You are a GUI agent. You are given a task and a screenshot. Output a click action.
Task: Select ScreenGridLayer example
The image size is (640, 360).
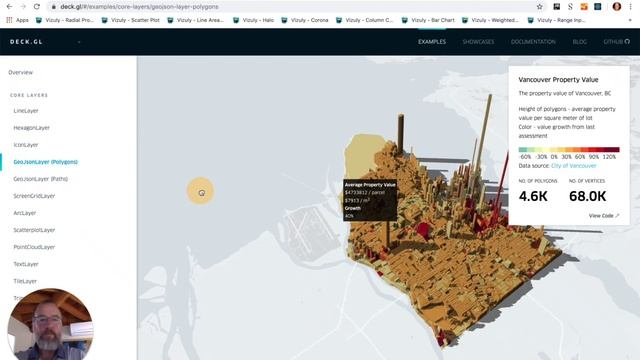click(x=34, y=196)
